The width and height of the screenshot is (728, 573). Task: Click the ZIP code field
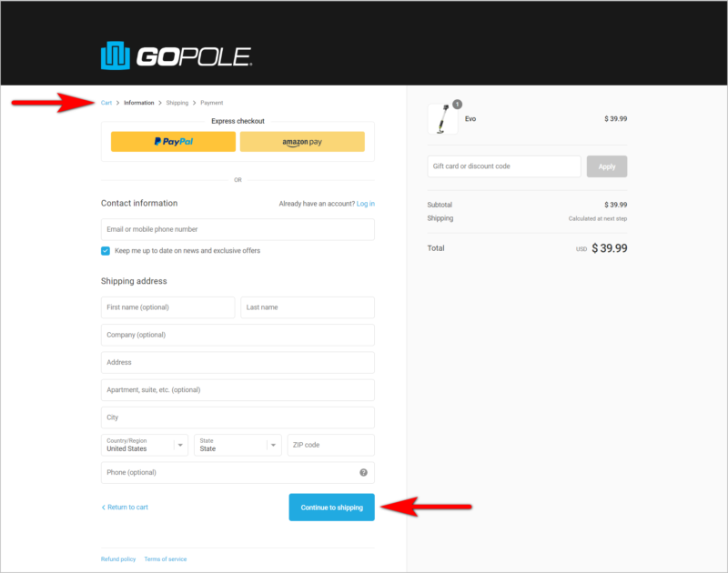click(330, 445)
